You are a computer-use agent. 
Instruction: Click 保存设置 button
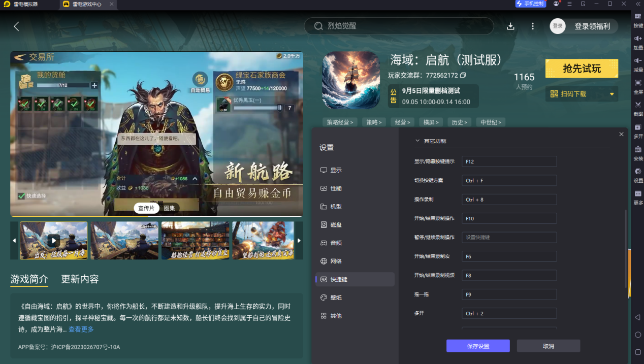478,346
